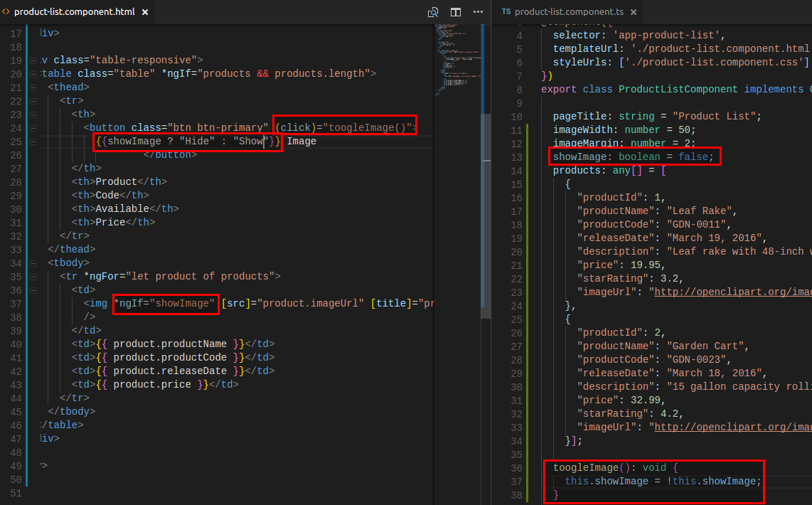Screen dimensions: 812x505
Task: Close the product-list.component.ts tab
Action: [633, 12]
